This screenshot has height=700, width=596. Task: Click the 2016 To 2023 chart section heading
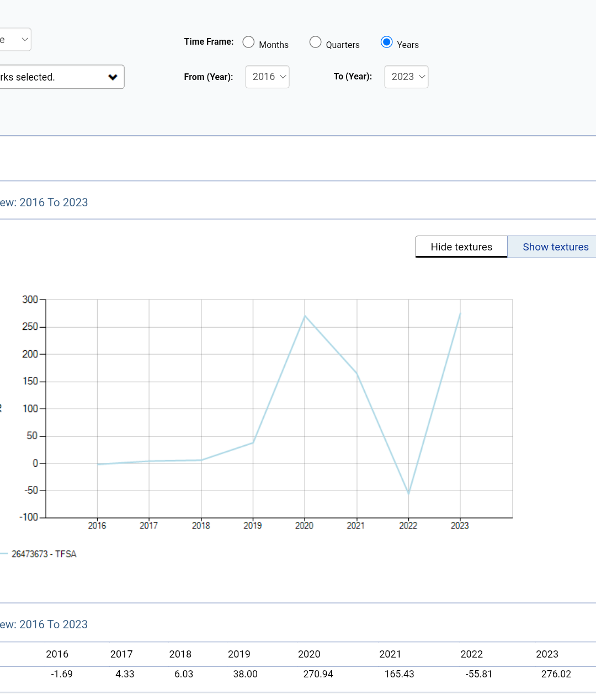[x=44, y=202]
